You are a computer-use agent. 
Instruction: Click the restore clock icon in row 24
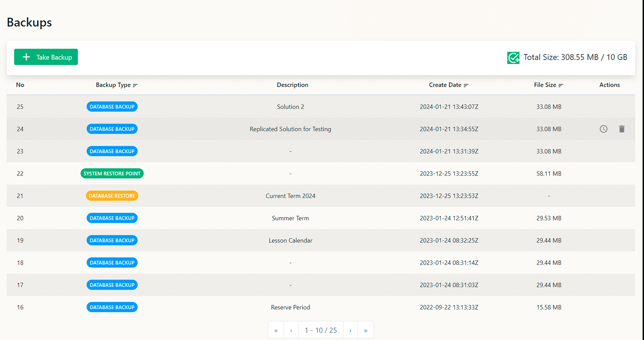(604, 129)
